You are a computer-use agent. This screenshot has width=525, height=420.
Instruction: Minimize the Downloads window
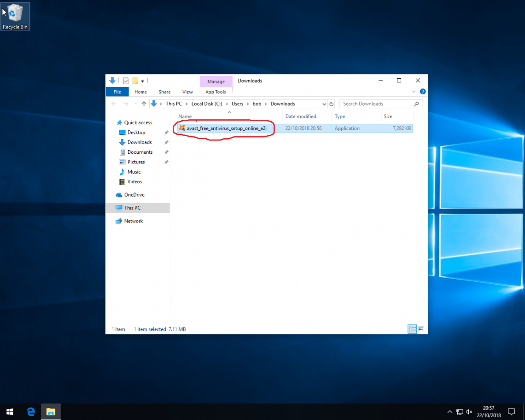point(380,81)
